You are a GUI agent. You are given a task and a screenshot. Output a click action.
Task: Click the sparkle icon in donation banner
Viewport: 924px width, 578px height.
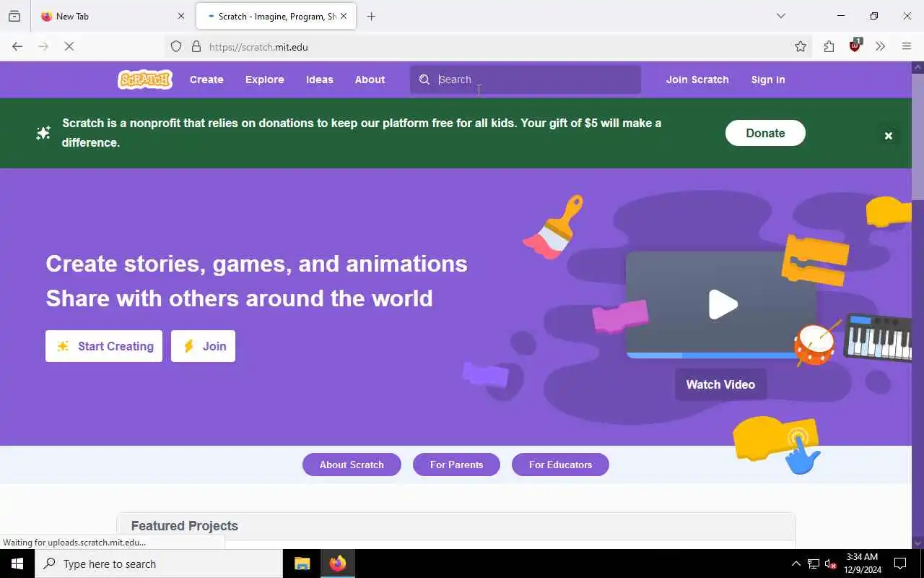pyautogui.click(x=43, y=133)
